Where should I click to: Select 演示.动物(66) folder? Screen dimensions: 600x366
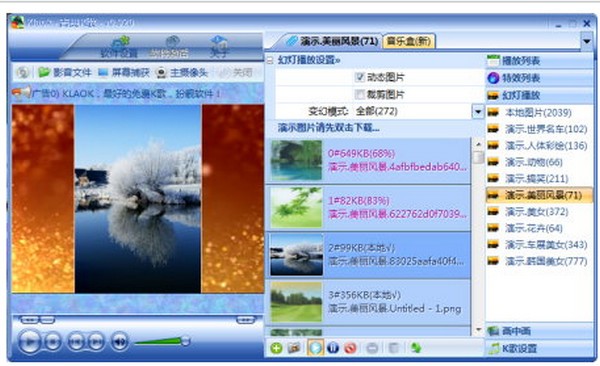pyautogui.click(x=538, y=162)
